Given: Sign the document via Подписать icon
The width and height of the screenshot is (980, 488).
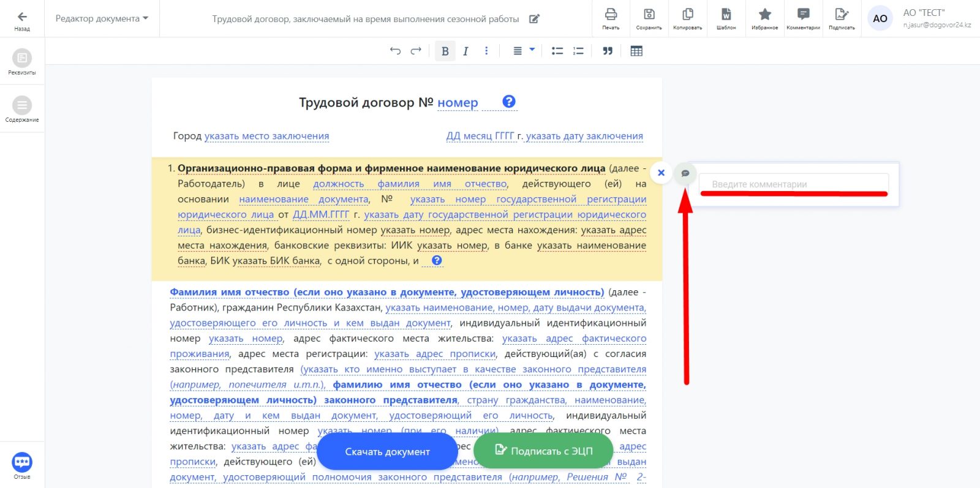Looking at the screenshot, I should point(842,18).
